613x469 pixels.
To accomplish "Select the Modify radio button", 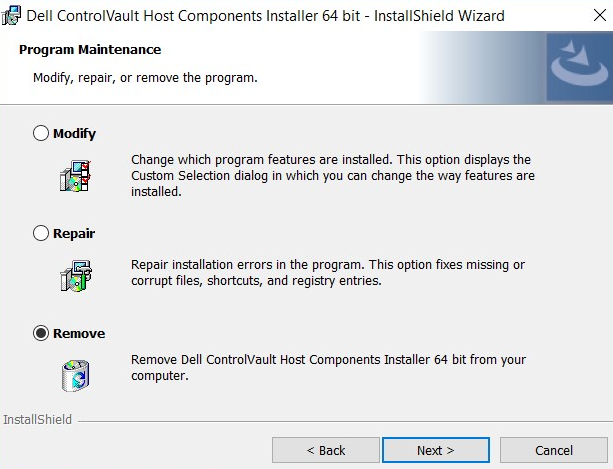I will pos(41,133).
